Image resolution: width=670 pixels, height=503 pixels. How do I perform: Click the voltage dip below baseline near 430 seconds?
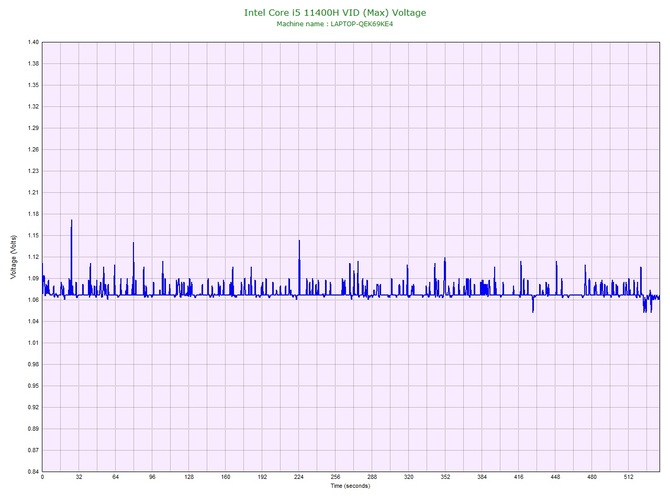(533, 311)
